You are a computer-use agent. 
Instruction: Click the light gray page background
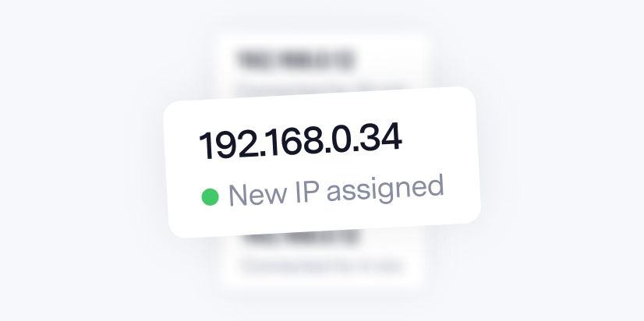(x=82, y=164)
